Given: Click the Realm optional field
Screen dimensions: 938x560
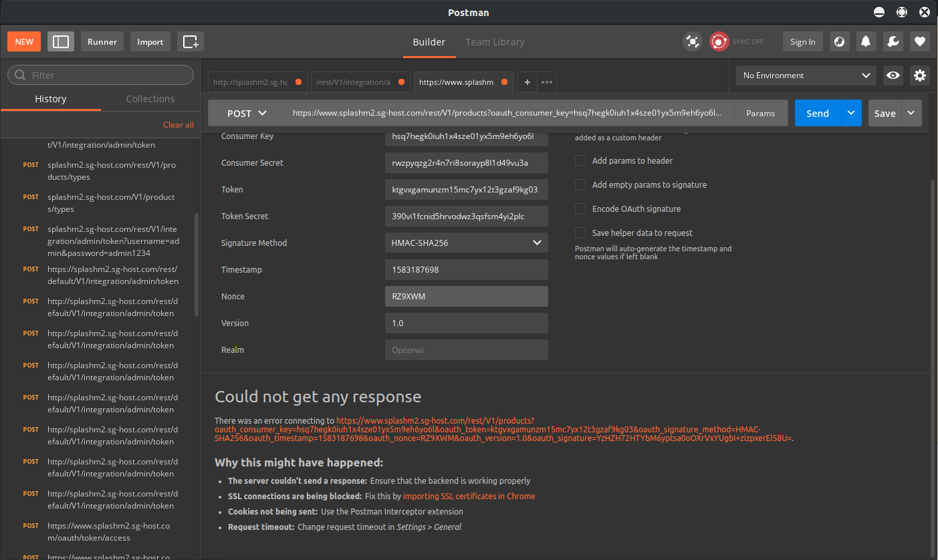Looking at the screenshot, I should (x=467, y=349).
